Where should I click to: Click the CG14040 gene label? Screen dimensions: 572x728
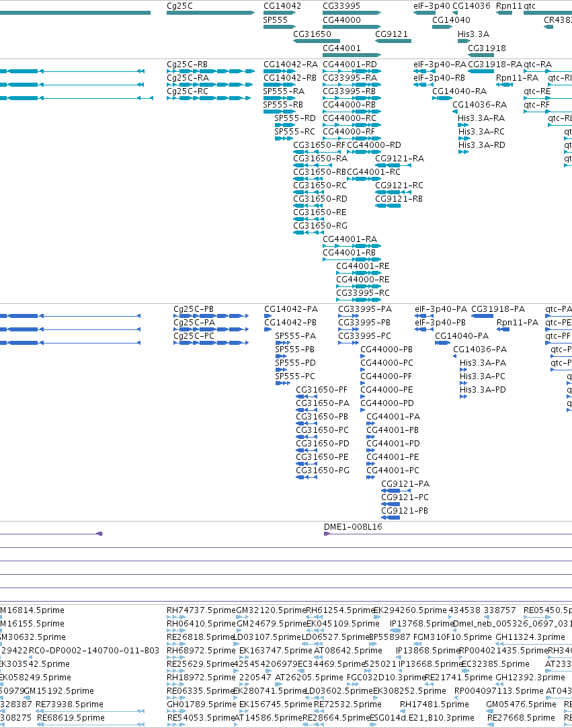451,20
